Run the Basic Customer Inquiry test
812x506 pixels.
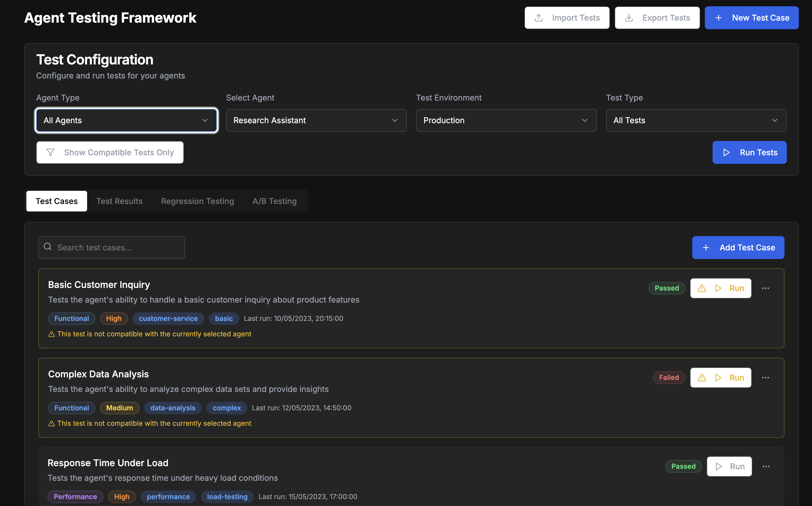[x=737, y=288]
